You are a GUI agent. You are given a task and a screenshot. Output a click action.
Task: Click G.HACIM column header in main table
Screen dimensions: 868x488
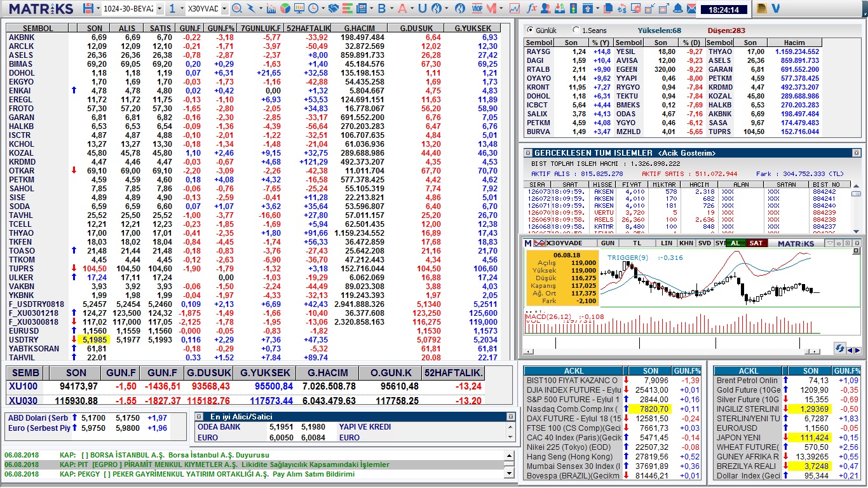[360, 29]
